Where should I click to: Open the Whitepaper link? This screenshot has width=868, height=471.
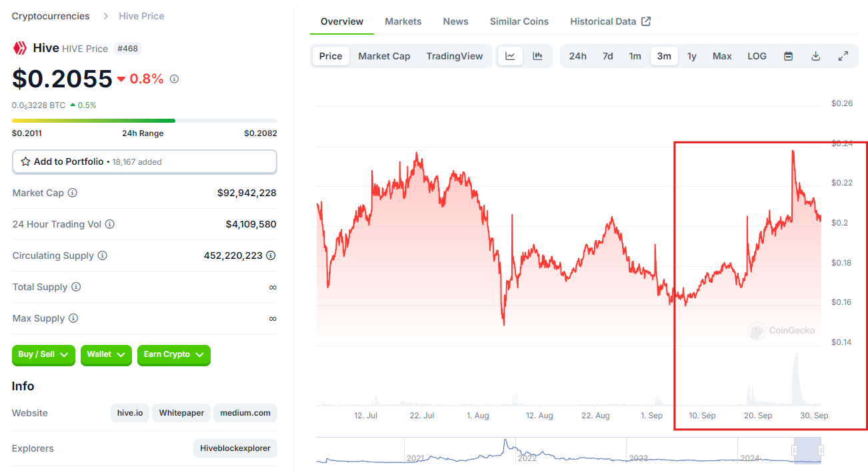coord(182,413)
